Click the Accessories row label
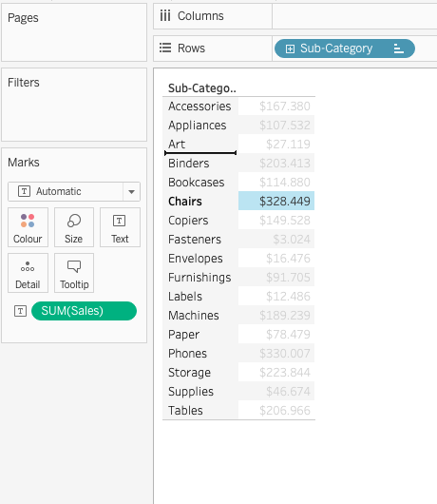Viewport: 437px width, 504px height. click(x=199, y=107)
